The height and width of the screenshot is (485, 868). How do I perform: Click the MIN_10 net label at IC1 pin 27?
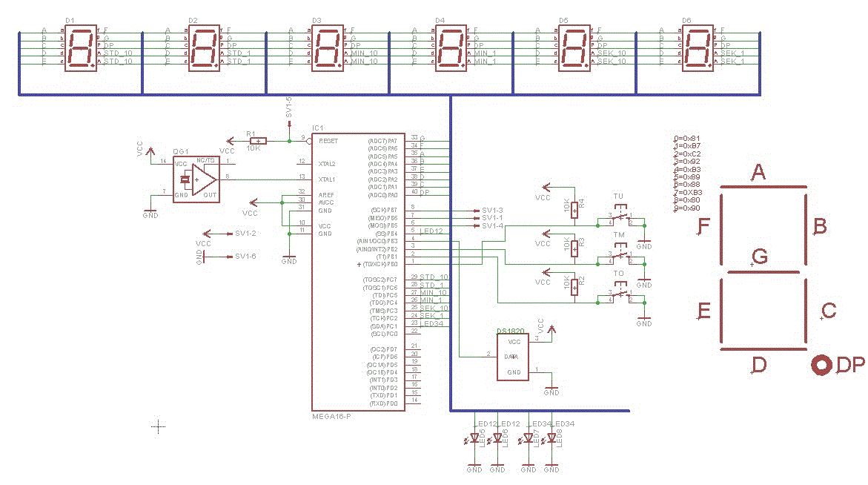point(434,292)
